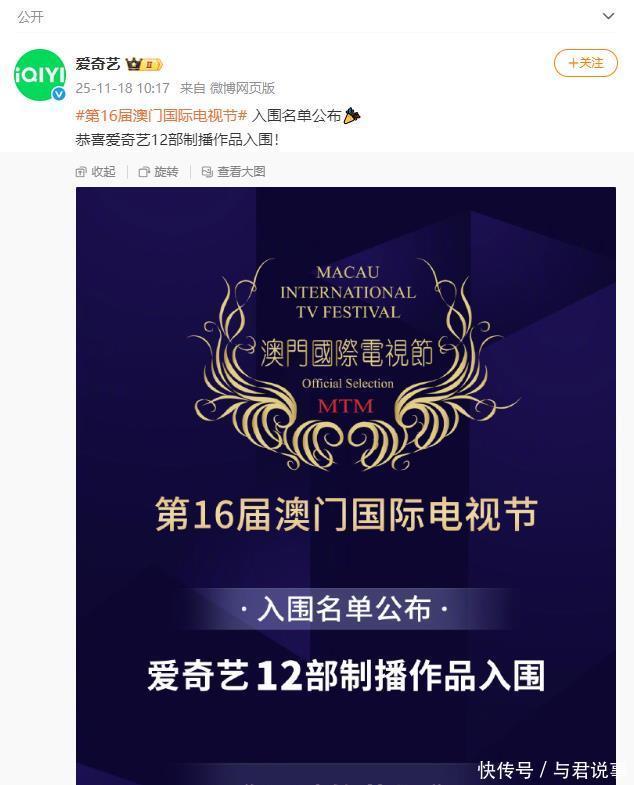Image resolution: width=634 pixels, height=785 pixels.
Task: Click the gold crown membership badge
Action: pos(144,64)
